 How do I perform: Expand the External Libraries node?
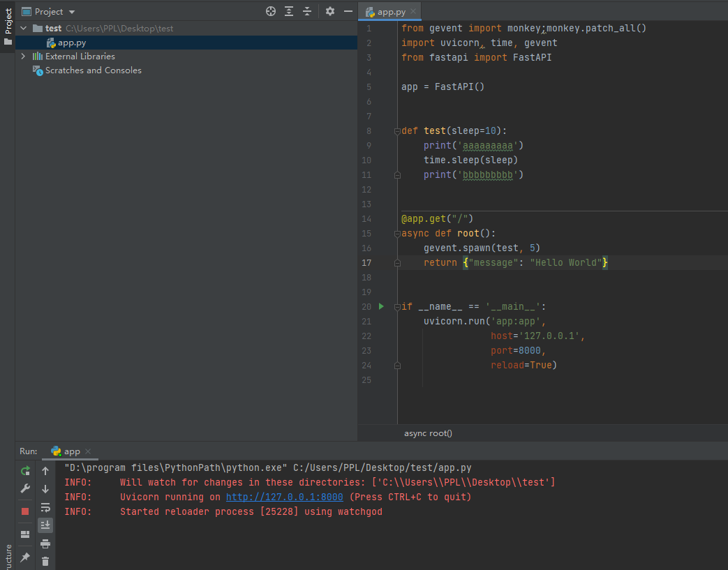(23, 56)
